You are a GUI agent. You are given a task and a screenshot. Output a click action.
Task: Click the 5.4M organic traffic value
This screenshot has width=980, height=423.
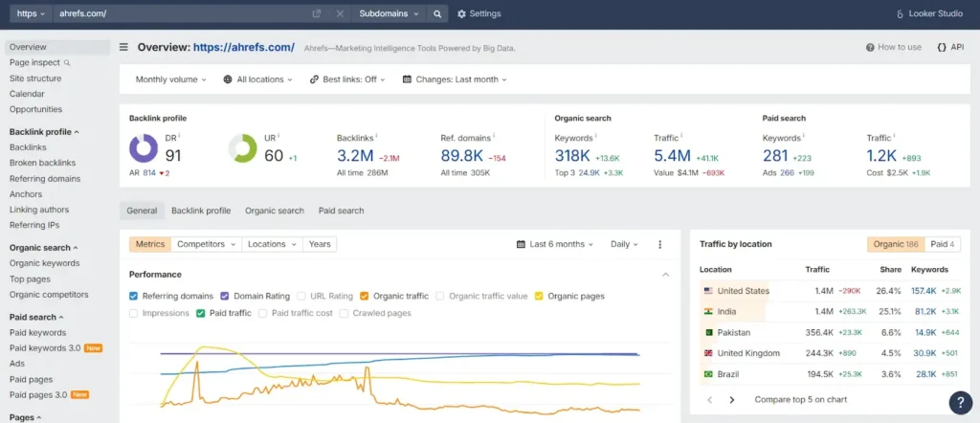(673, 156)
